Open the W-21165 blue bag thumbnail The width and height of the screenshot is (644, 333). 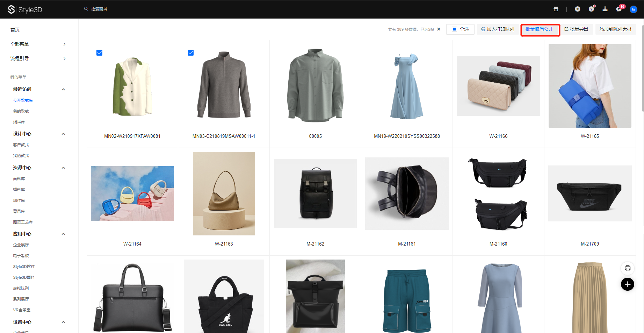point(590,86)
